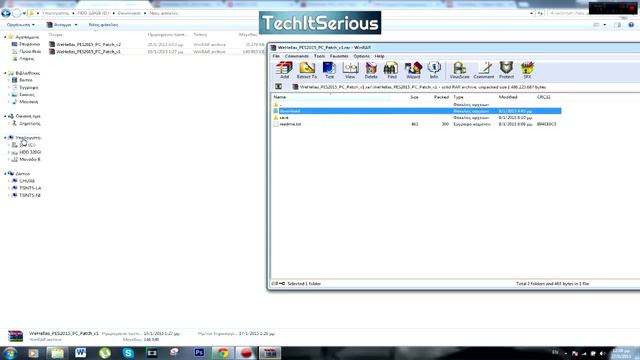The height and width of the screenshot is (360, 640).
Task: Open Photoshop from the taskbar
Action: [x=199, y=353]
